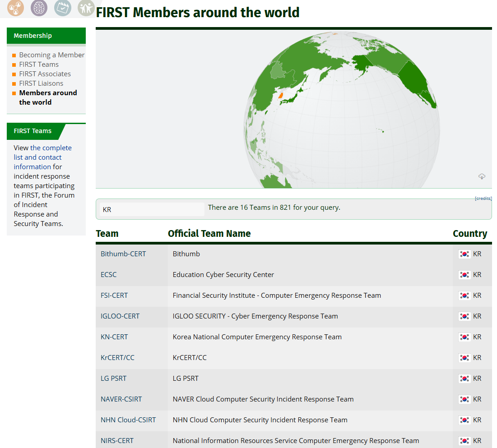
Task: Open the IGLOO-CERT team link
Action: [120, 316]
